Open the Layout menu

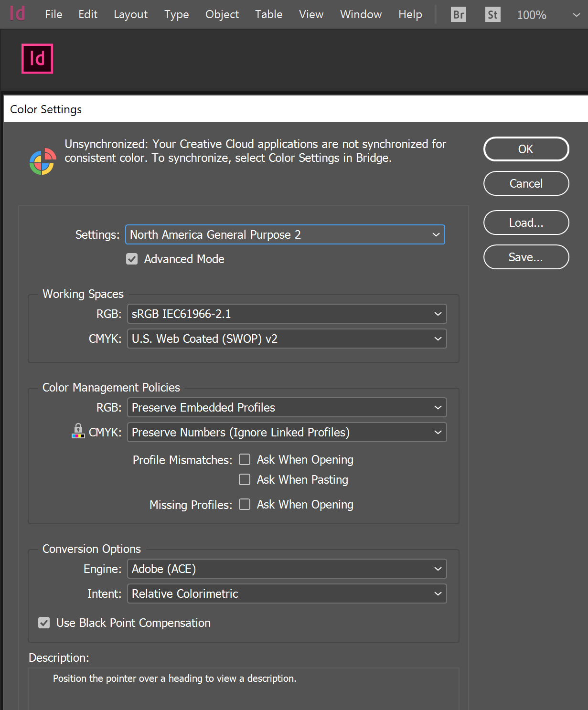pyautogui.click(x=130, y=14)
